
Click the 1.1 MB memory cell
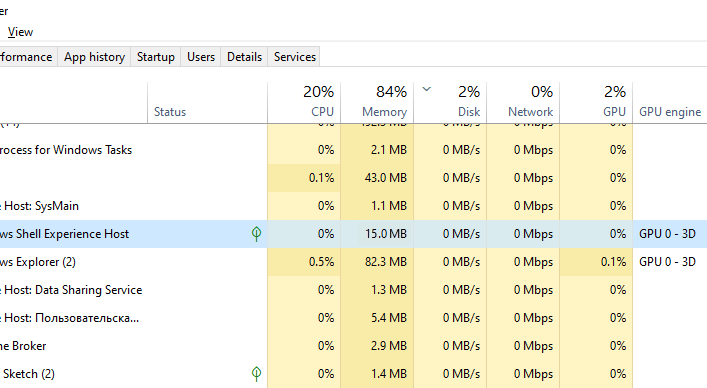(377, 205)
